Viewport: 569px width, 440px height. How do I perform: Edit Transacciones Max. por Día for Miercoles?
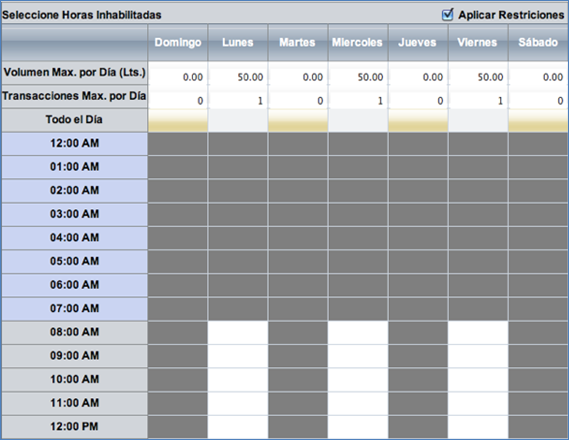point(358,100)
